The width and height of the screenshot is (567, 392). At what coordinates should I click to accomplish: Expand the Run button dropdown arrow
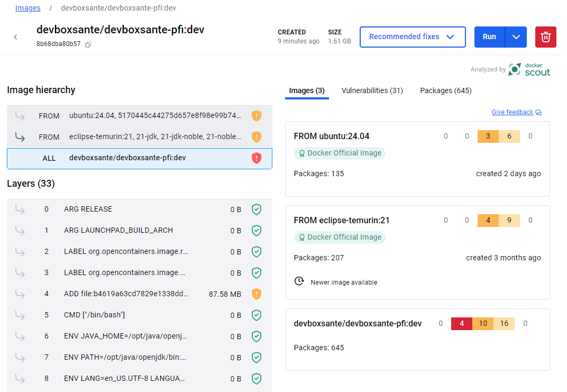click(516, 37)
